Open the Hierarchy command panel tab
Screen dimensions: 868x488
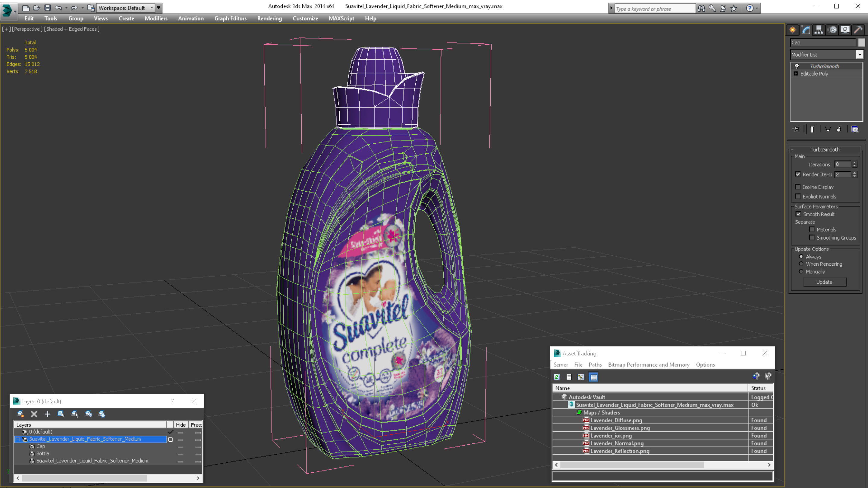click(819, 30)
